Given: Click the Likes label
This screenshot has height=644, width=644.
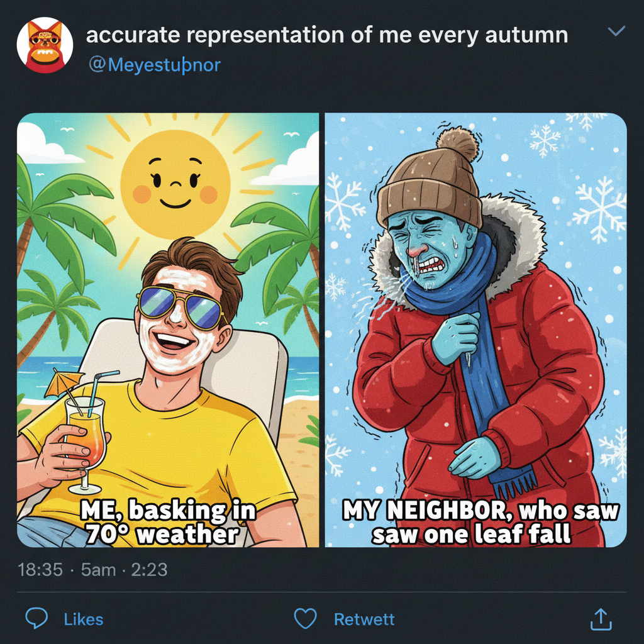Looking at the screenshot, I should (84, 619).
